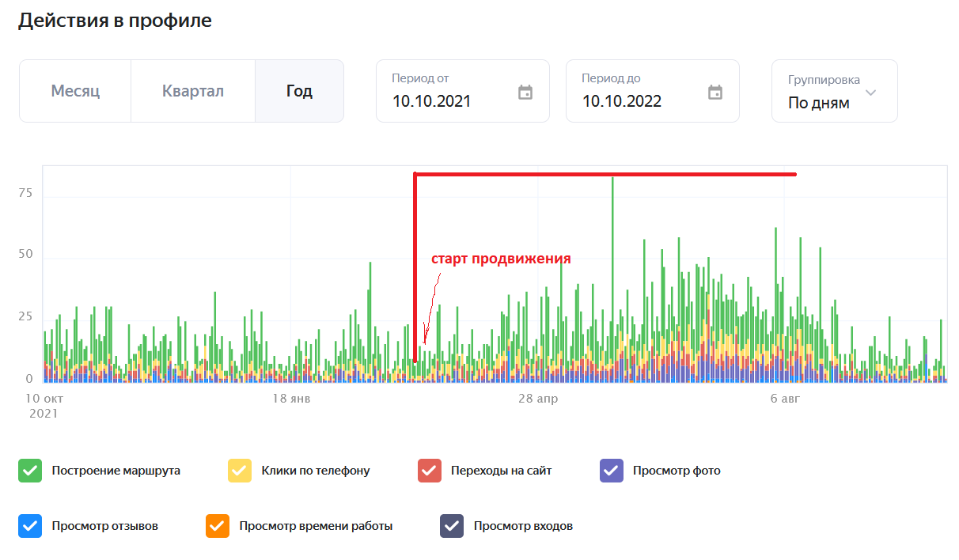Hide the Просмотр фото series

(612, 471)
